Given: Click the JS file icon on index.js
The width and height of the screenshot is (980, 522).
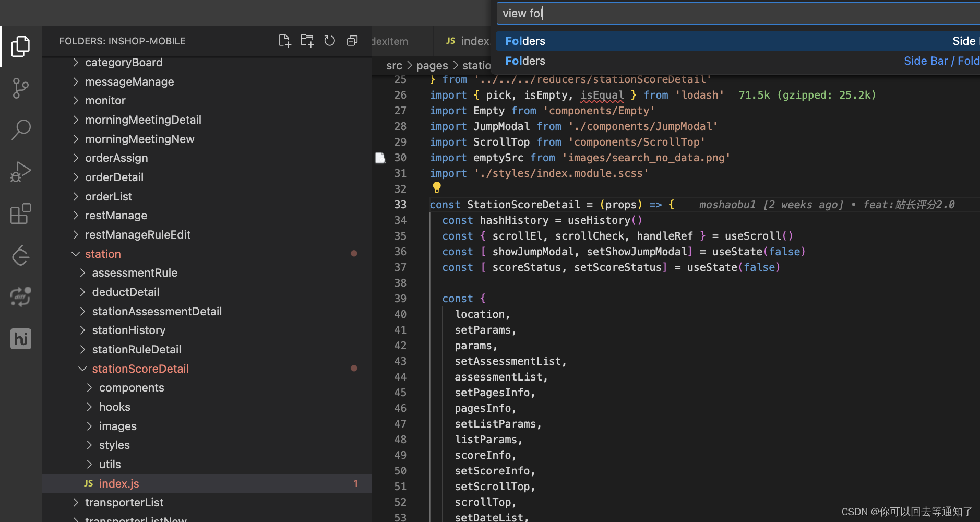Looking at the screenshot, I should click(x=89, y=484).
